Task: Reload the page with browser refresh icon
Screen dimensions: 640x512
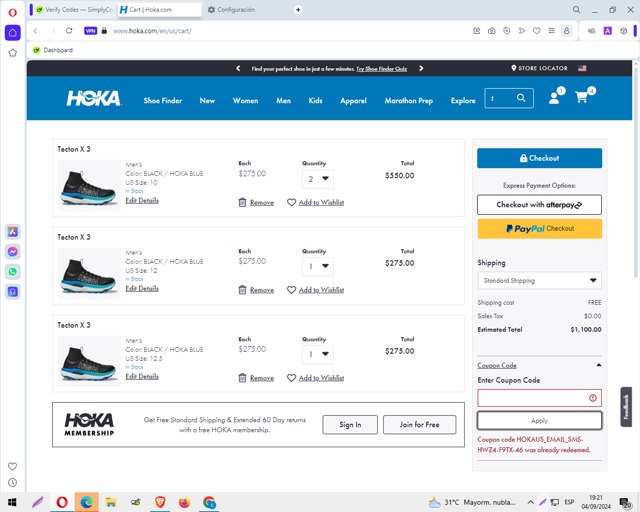Action: pos(69,31)
